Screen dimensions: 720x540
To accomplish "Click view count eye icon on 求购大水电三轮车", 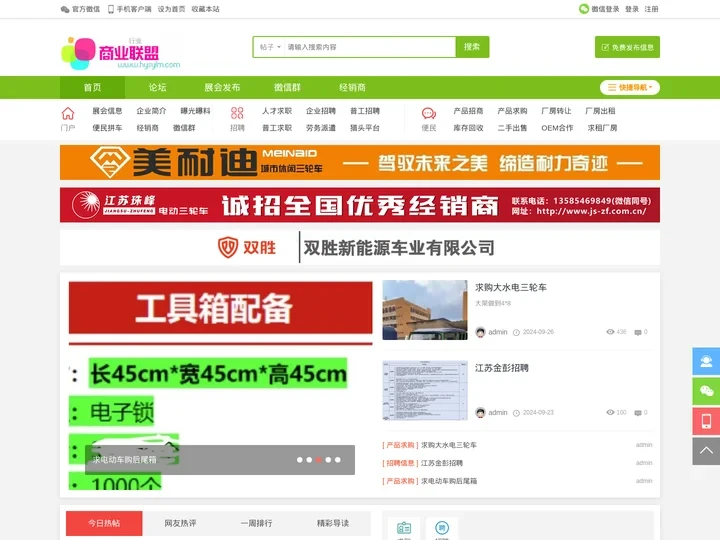I will click(610, 332).
